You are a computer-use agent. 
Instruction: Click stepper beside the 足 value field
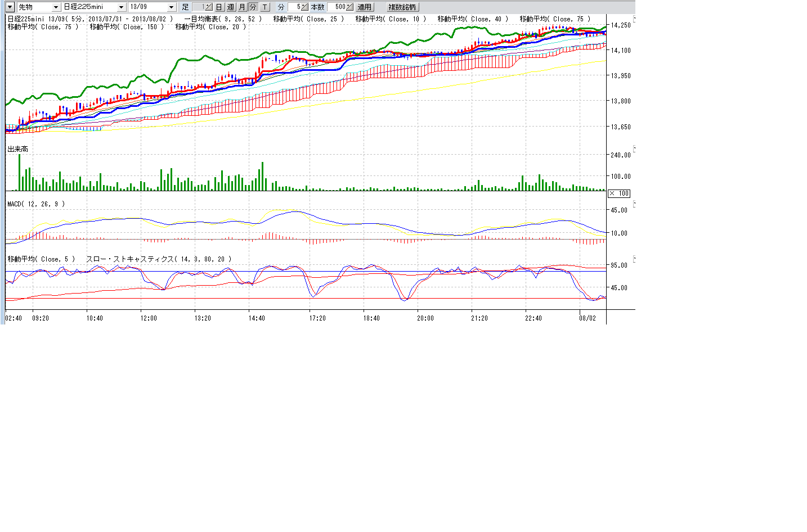pos(208,7)
